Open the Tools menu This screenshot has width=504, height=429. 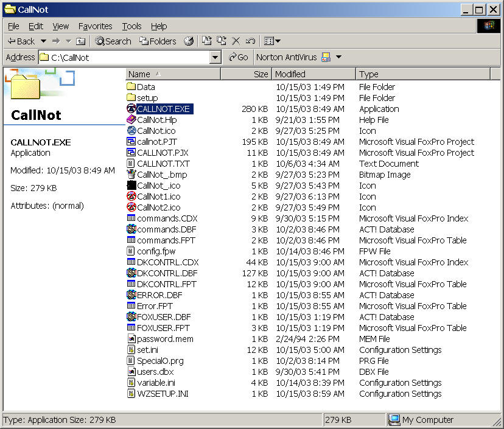132,26
